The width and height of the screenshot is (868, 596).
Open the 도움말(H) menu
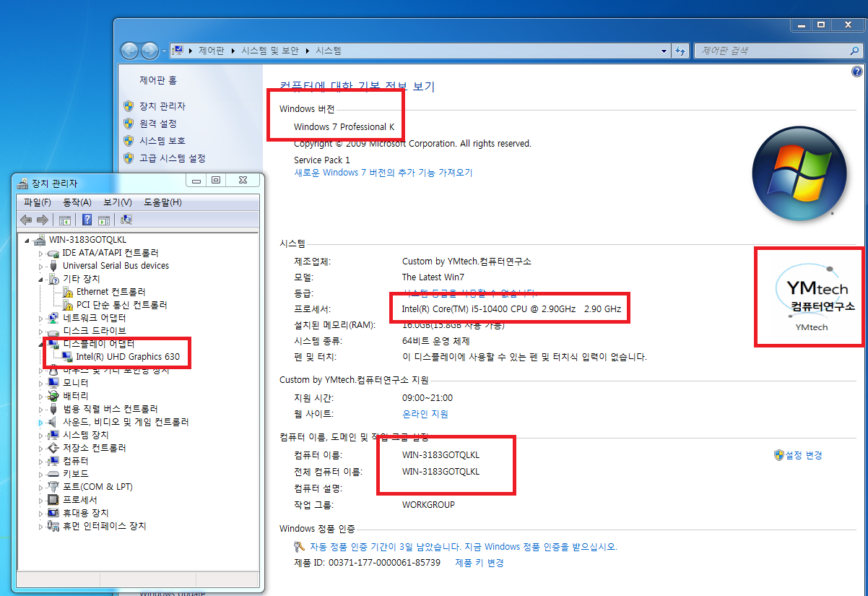pyautogui.click(x=162, y=202)
